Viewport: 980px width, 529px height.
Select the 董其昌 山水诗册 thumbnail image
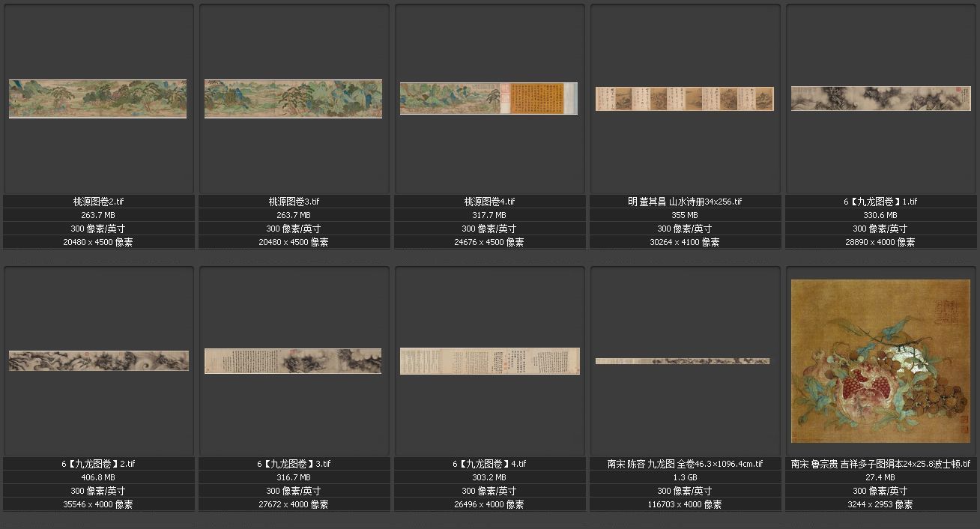point(685,99)
